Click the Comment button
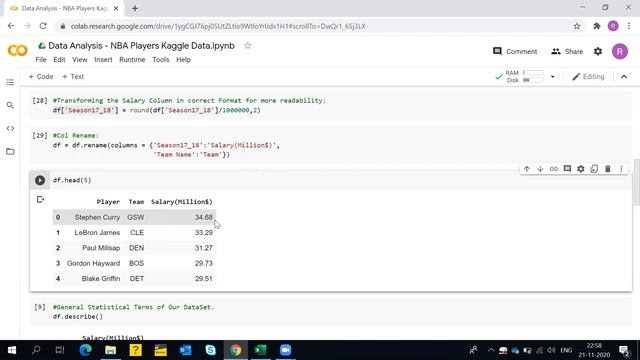Viewport: 640px width, 360px height. pyautogui.click(x=515, y=51)
